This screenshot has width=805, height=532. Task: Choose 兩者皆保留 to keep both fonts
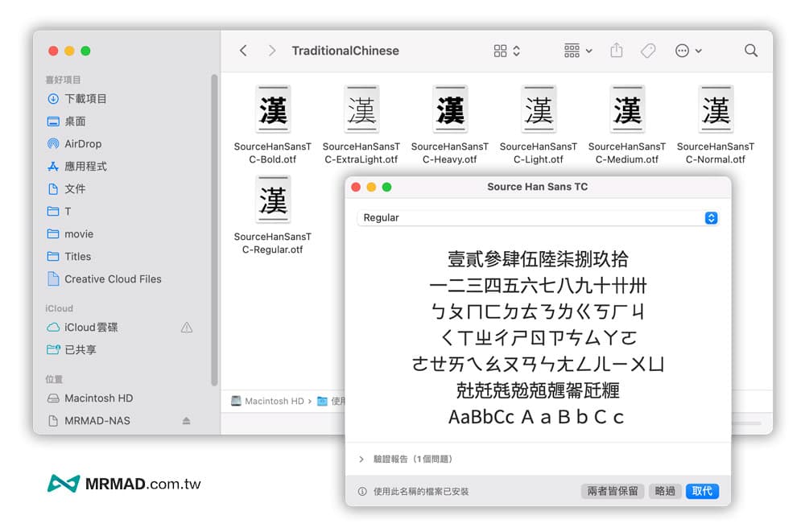[613, 491]
